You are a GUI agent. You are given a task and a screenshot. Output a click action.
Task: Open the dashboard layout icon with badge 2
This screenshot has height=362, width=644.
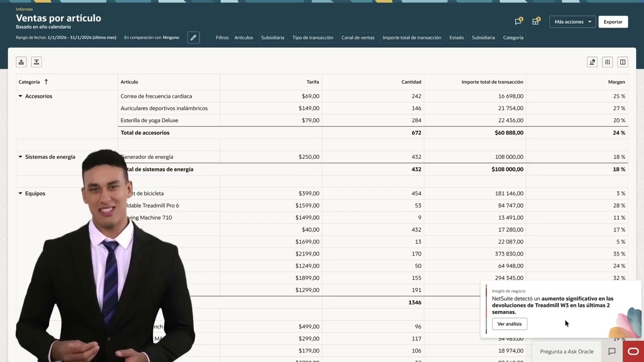tap(536, 22)
